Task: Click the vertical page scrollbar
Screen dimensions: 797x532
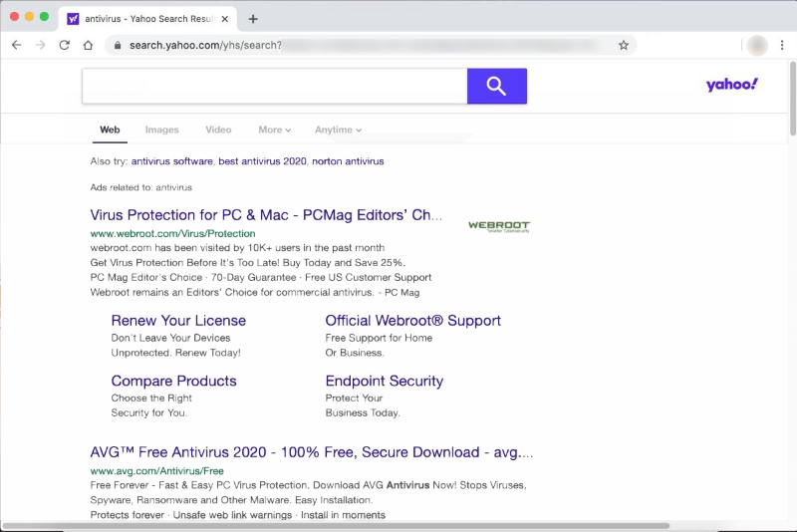Action: 792,99
